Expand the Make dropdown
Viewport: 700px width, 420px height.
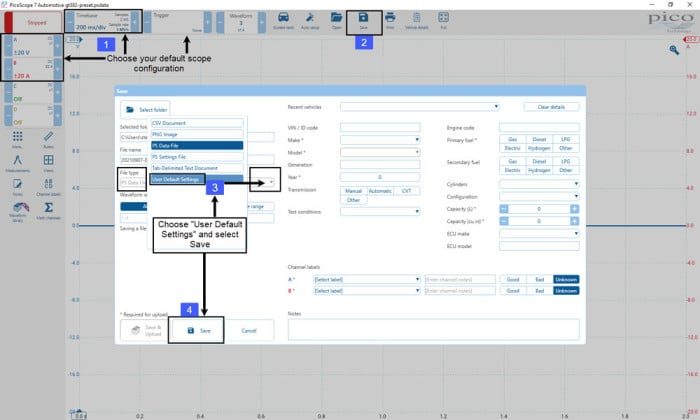point(417,140)
